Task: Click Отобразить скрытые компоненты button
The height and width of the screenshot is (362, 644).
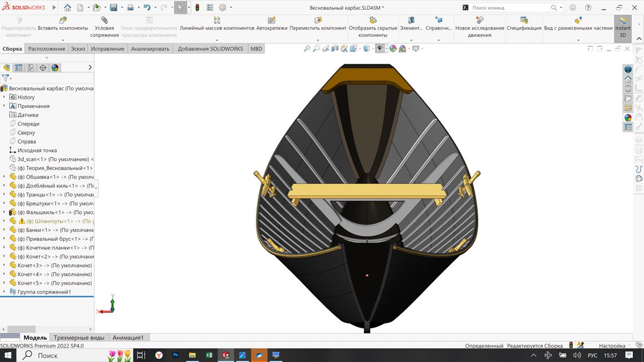Action: [x=372, y=28]
